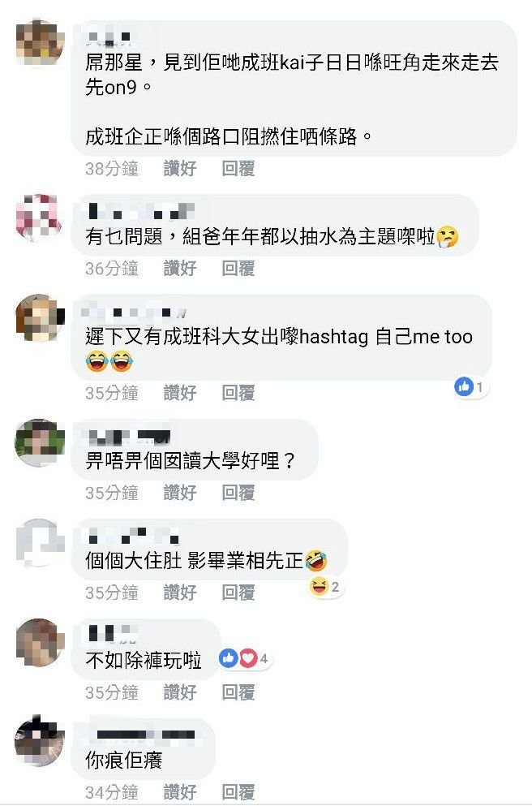Open the blurred username above the 不如除褲玩啦 comment
The height and width of the screenshot is (806, 532).
click(x=113, y=633)
